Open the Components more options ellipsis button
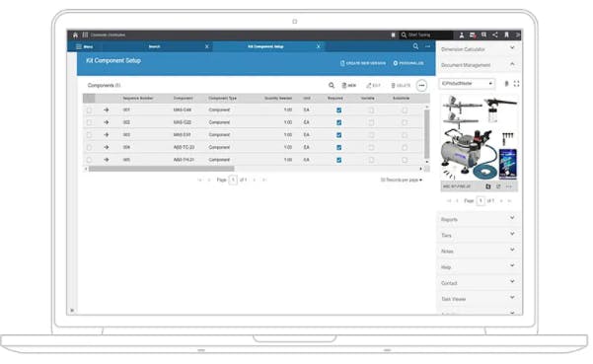Screen dimensions: 593x364 click(x=421, y=86)
